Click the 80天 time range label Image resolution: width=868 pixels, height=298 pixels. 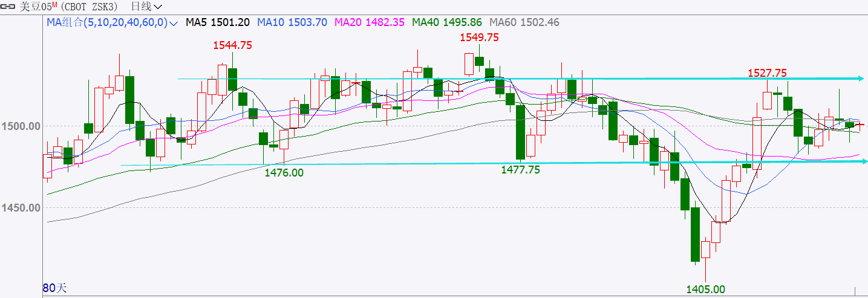[55, 288]
